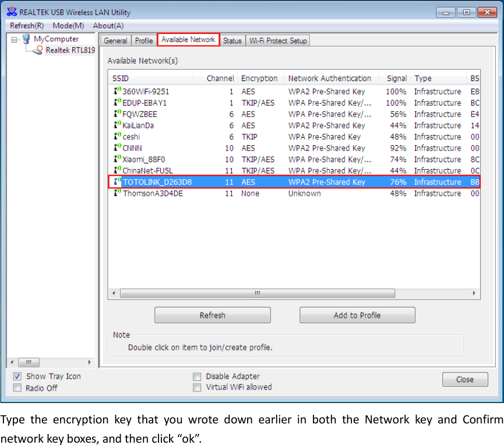This screenshot has width=504, height=445.
Task: Click signal icon beside ChinaNet-FU5L
Action: 117,170
